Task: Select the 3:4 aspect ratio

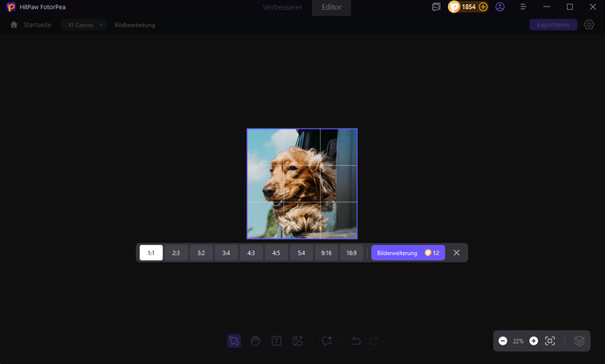Action: 226,253
